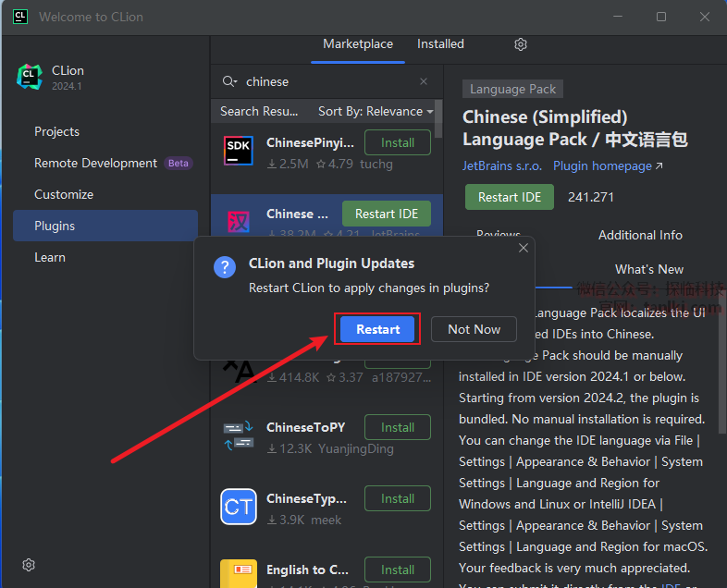Image resolution: width=727 pixels, height=588 pixels.
Task: Click the CLion logo in sidebar
Action: [x=30, y=78]
